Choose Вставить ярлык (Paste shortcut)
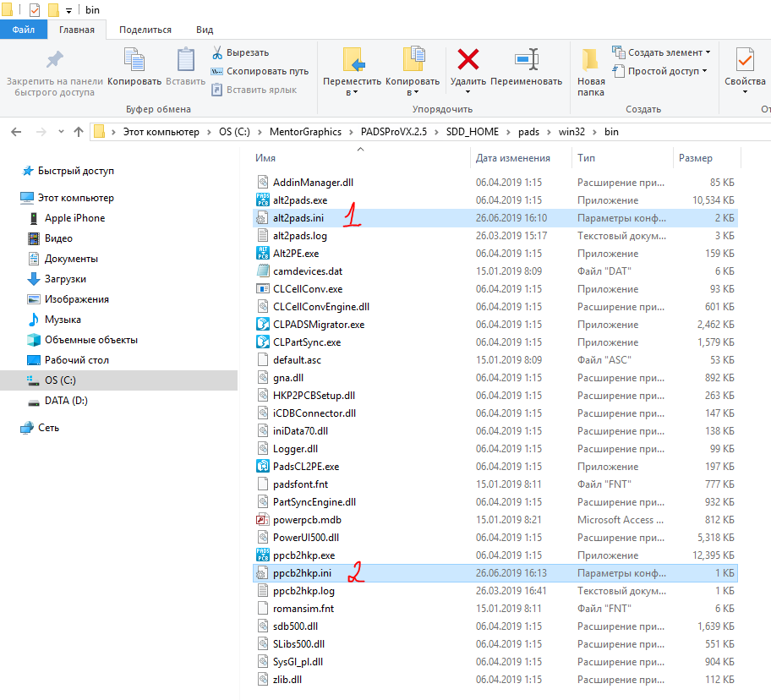 click(x=254, y=90)
